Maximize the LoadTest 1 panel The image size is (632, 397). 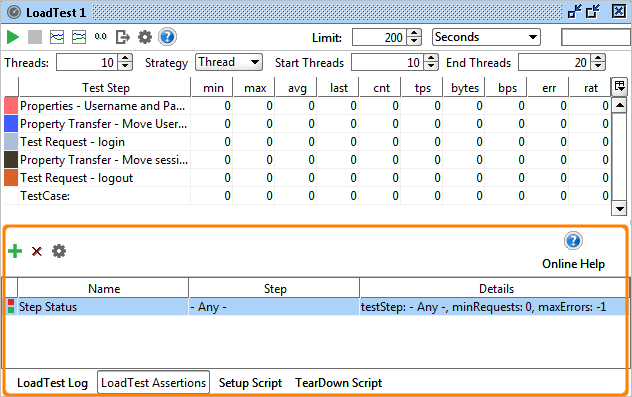(x=593, y=12)
